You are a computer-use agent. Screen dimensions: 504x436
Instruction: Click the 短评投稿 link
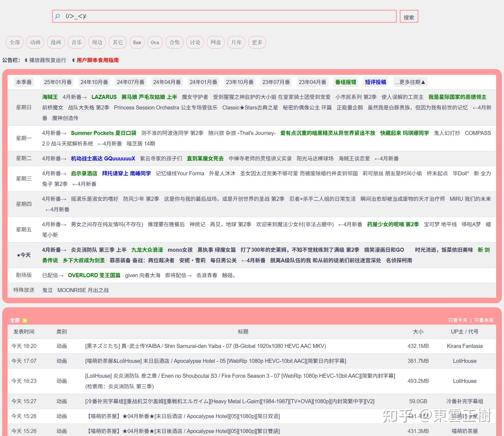pos(376,82)
